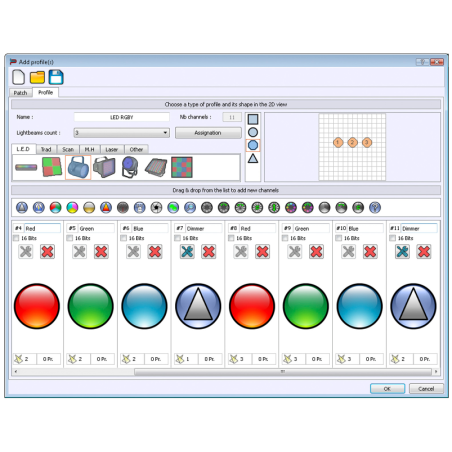Enable 16 Bits for channel #7 Dimmer

click(x=177, y=238)
